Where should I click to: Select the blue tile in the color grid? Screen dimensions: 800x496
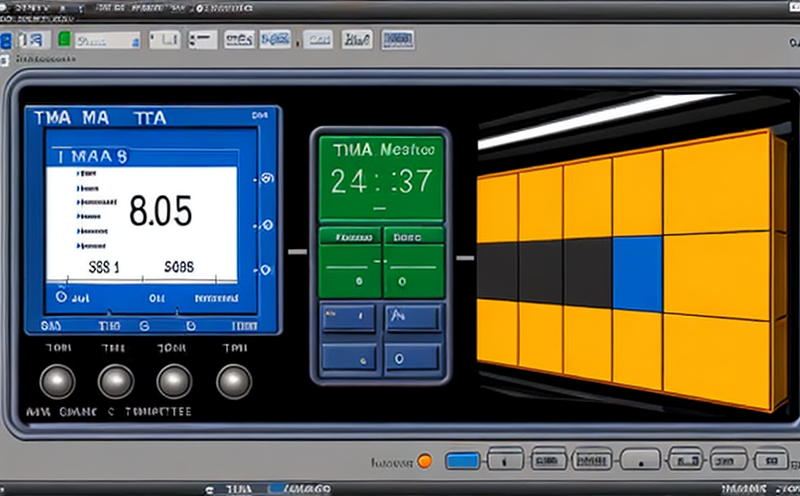tap(638, 274)
